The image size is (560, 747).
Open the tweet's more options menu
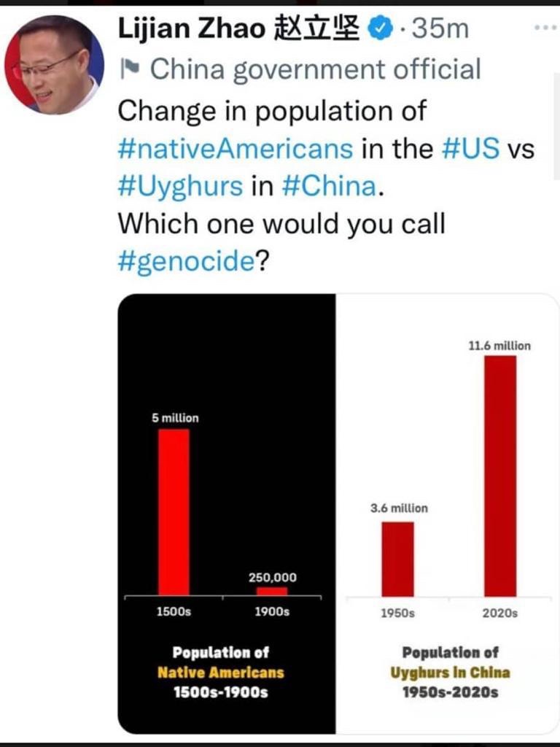pos(544,28)
